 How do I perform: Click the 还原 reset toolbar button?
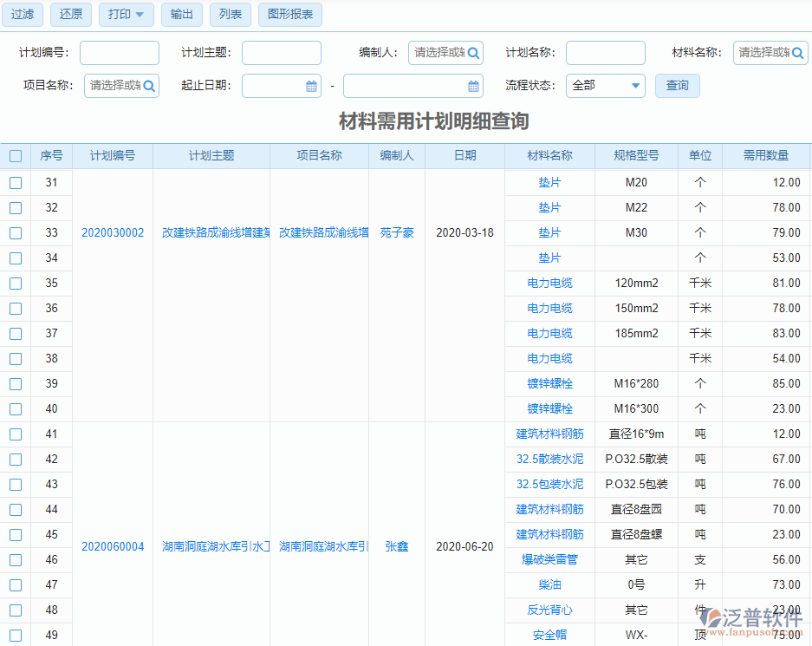(70, 15)
